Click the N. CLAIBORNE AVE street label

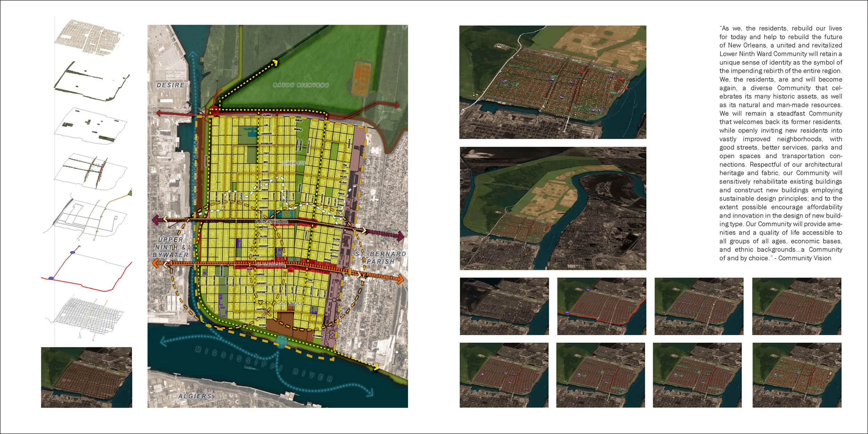tap(271, 222)
